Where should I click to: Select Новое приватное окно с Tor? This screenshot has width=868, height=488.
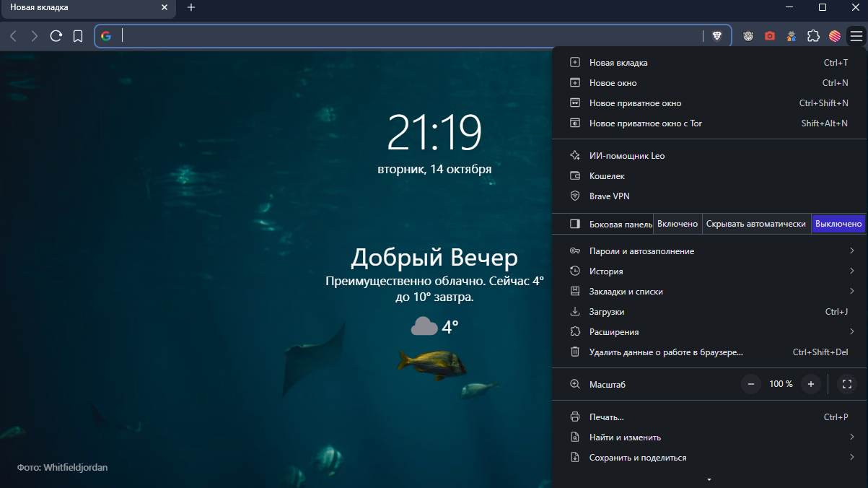[x=709, y=123]
